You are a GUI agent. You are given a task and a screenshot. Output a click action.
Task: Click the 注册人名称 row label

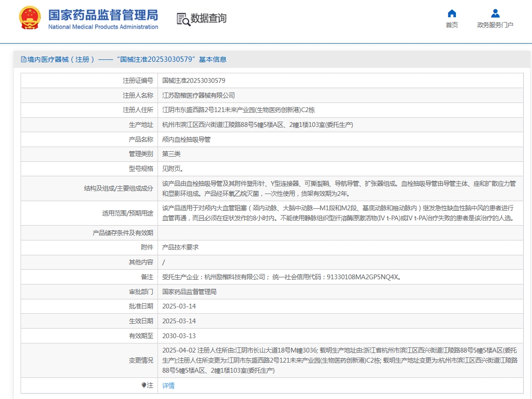click(x=138, y=95)
